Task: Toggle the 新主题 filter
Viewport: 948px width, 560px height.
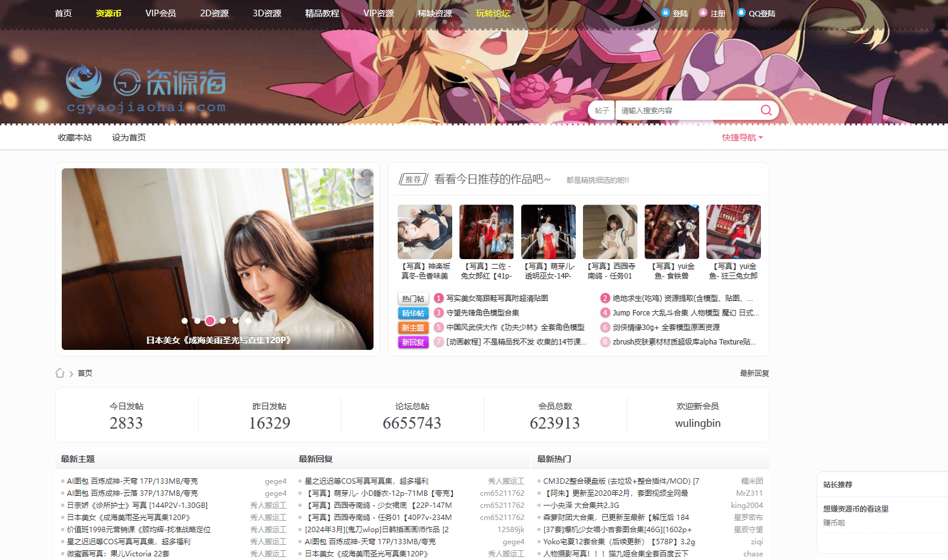Action: [x=413, y=327]
